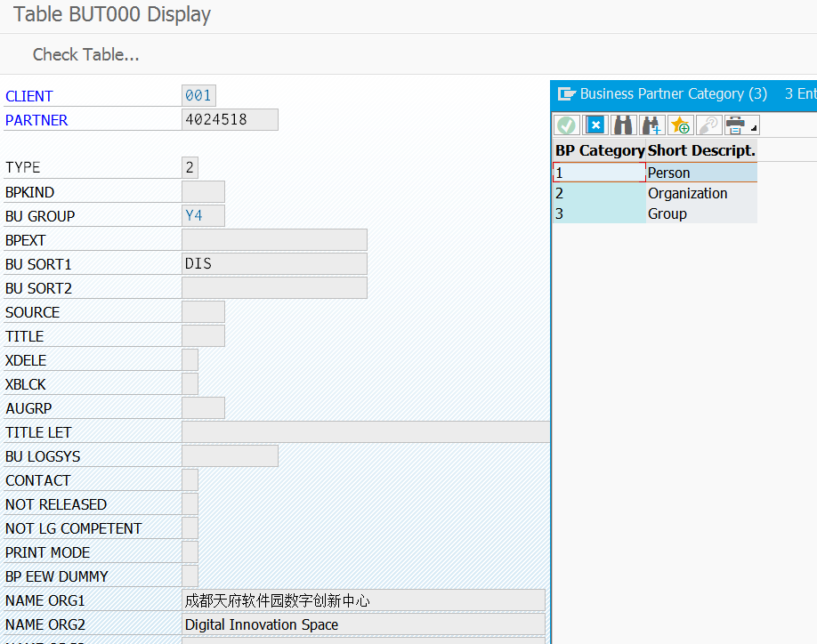Select BP Category 3 row
817x644 pixels.
pos(599,213)
